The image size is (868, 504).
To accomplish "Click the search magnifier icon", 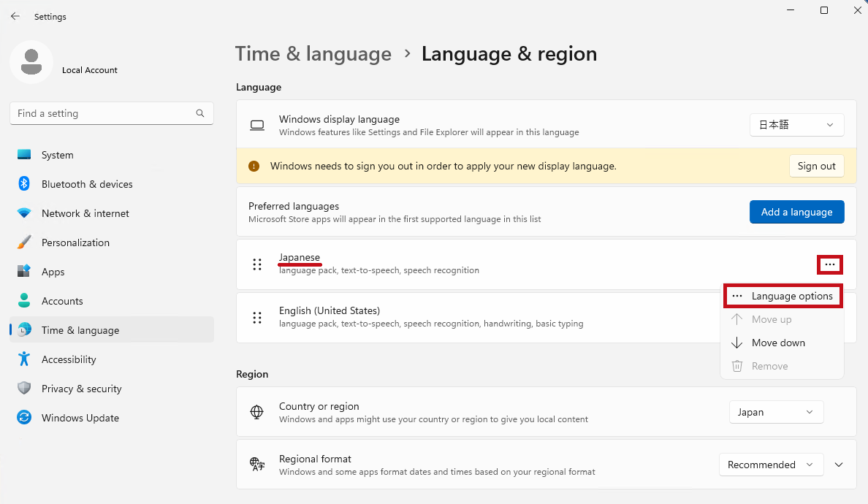I will [200, 113].
